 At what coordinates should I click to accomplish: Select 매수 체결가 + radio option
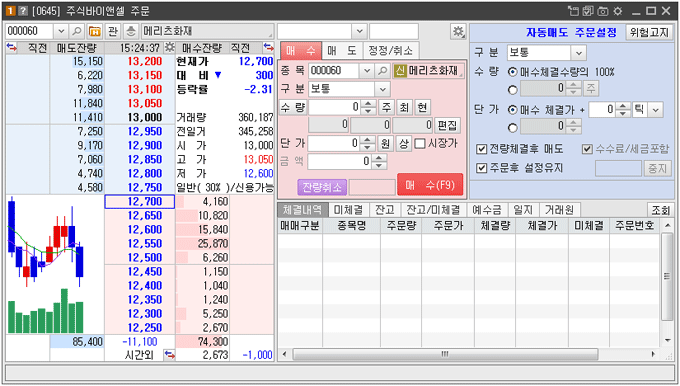[513, 110]
